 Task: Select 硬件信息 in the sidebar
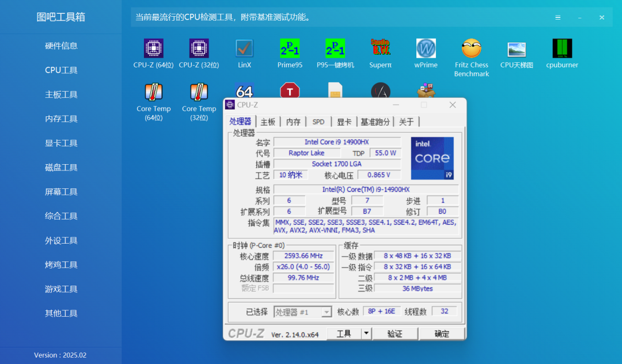click(60, 45)
